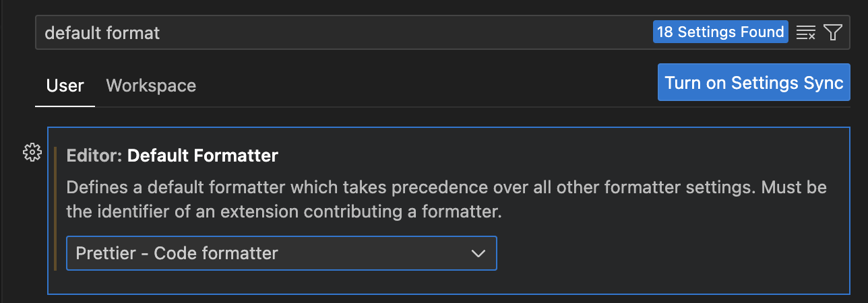Switch to the Workspace settings tab
Viewport: 868px width, 303px height.
coord(151,86)
